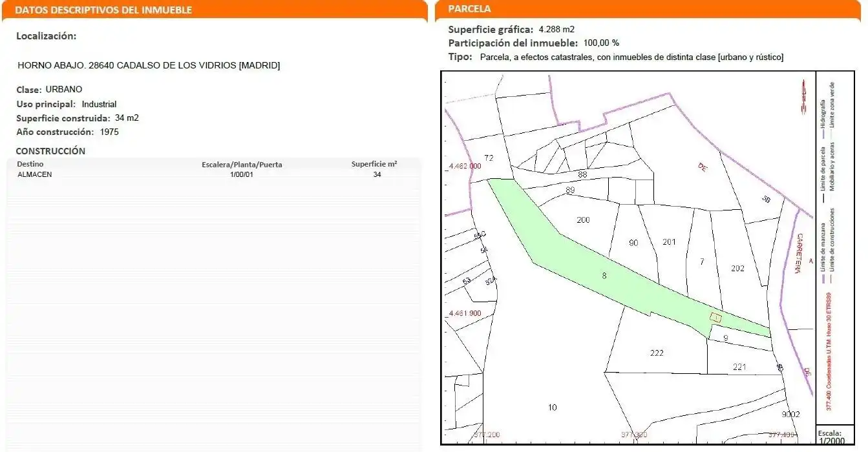The height and width of the screenshot is (452, 868).
Task: Click parcel 72 on the map
Action: pyautogui.click(x=489, y=158)
